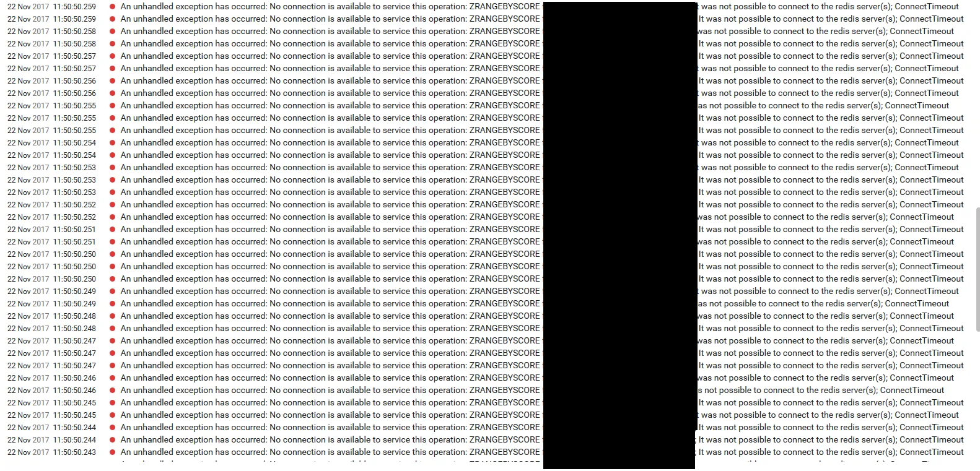Click the red severity dot on the second 11:50:50.257 row

[112, 69]
